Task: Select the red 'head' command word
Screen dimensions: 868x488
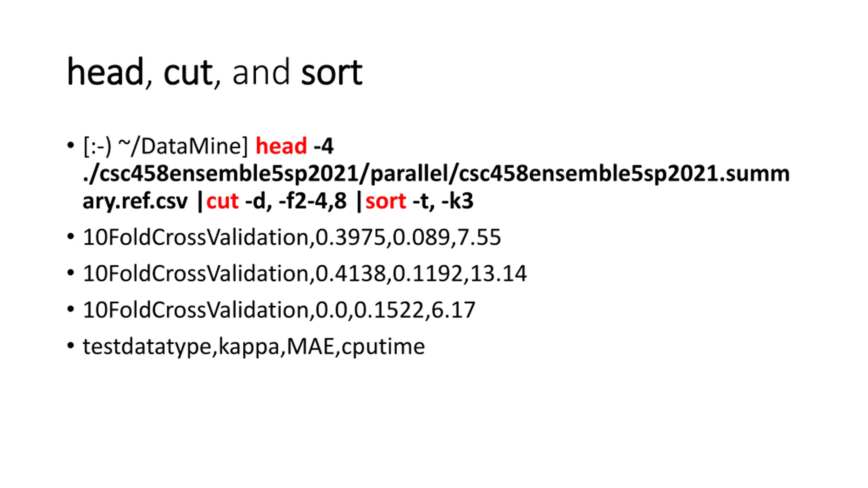Action: (281, 146)
